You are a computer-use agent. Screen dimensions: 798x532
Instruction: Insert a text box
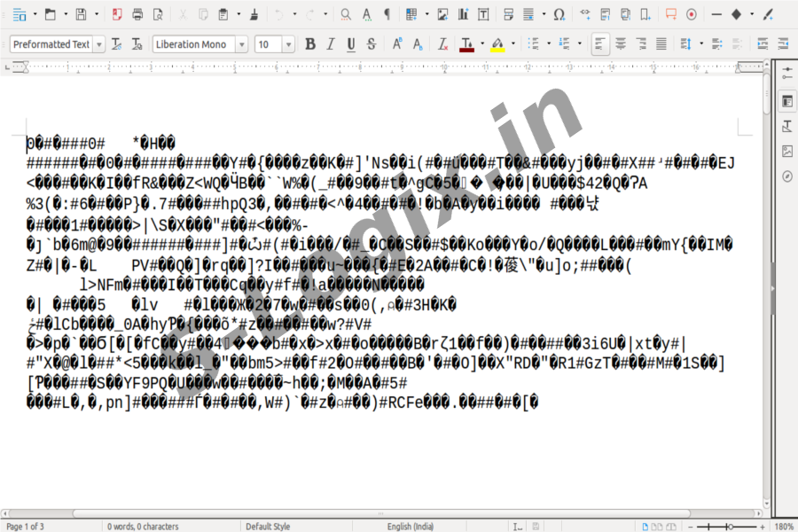[482, 14]
